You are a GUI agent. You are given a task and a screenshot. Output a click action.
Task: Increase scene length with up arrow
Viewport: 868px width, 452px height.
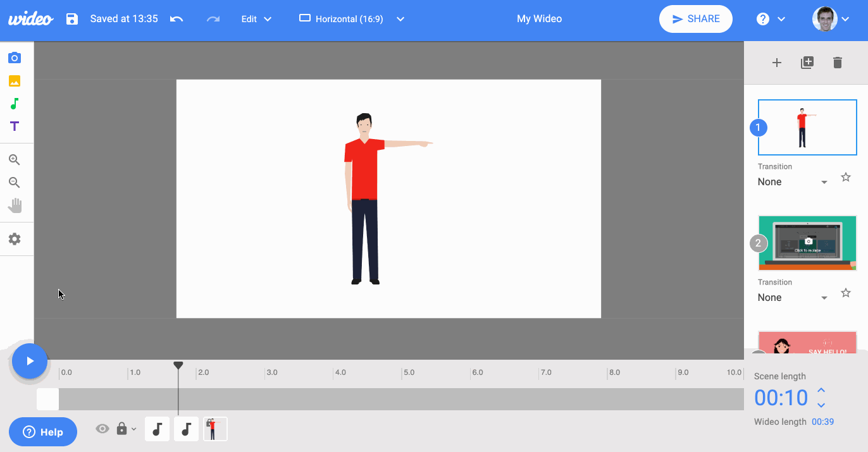click(821, 391)
